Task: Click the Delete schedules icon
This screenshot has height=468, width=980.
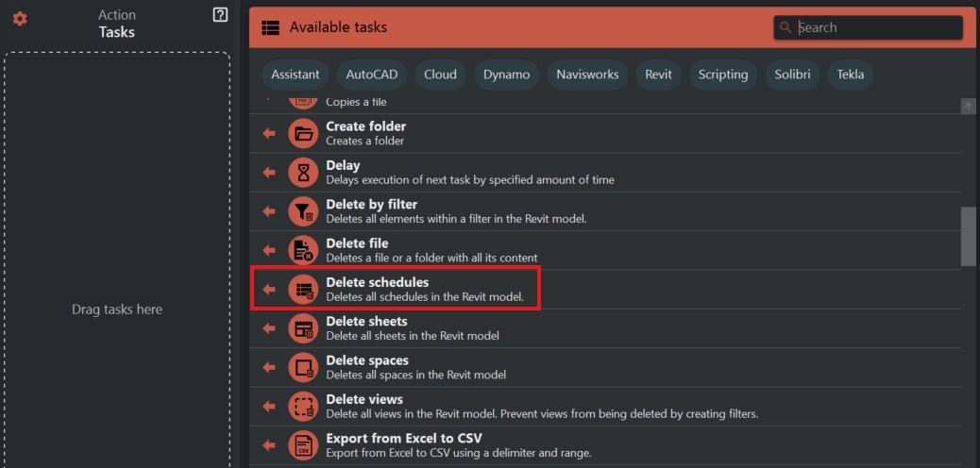Action: [x=303, y=290]
